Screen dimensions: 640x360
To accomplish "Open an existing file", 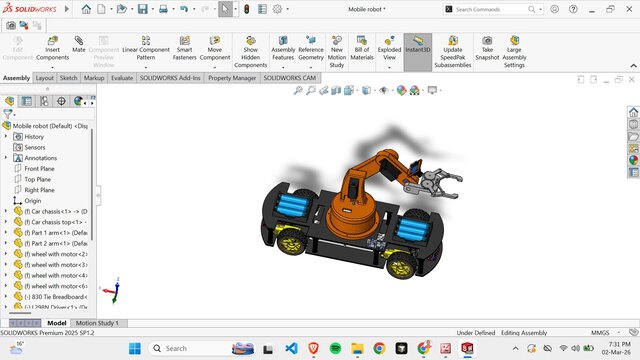I will 121,9.
